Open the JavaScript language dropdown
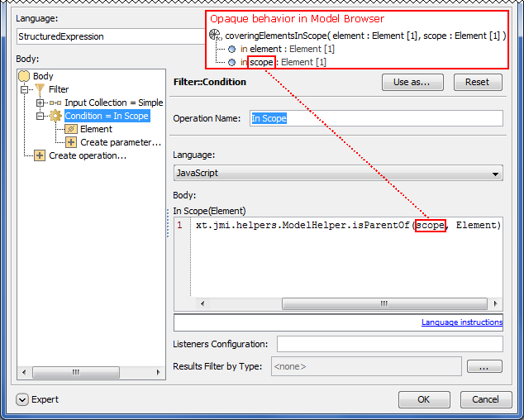The height and width of the screenshot is (420, 524). pyautogui.click(x=495, y=174)
